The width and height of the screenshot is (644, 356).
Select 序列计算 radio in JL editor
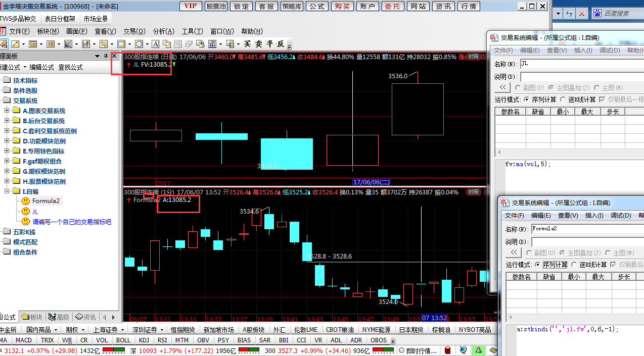(x=527, y=99)
